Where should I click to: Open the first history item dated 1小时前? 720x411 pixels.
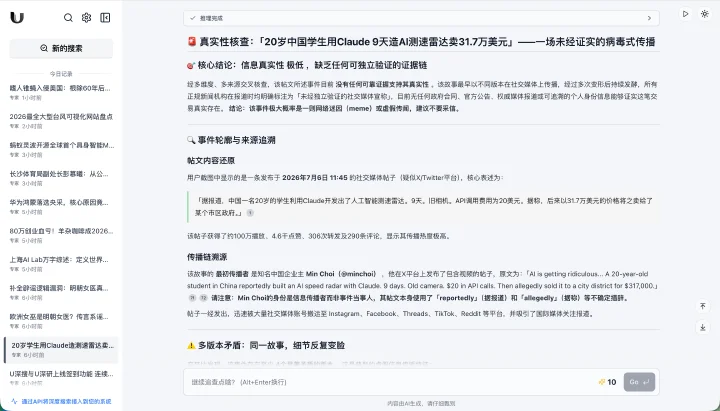tap(61, 92)
